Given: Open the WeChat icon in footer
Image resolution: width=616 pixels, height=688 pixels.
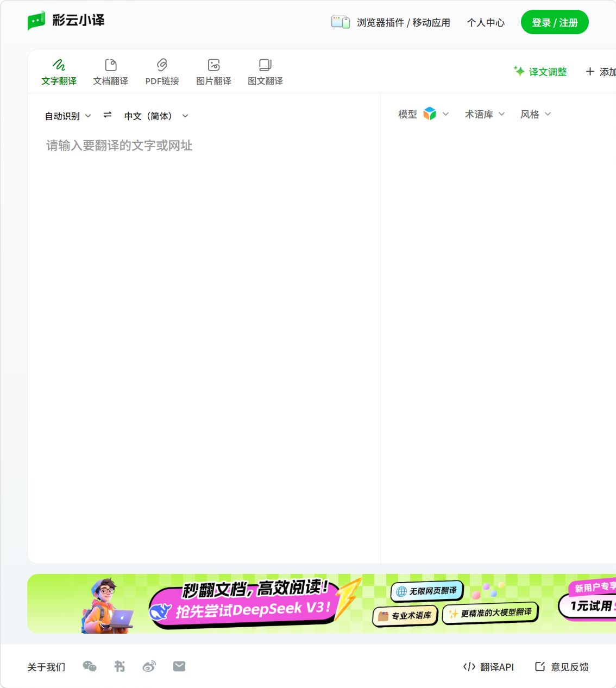Looking at the screenshot, I should pos(90,666).
